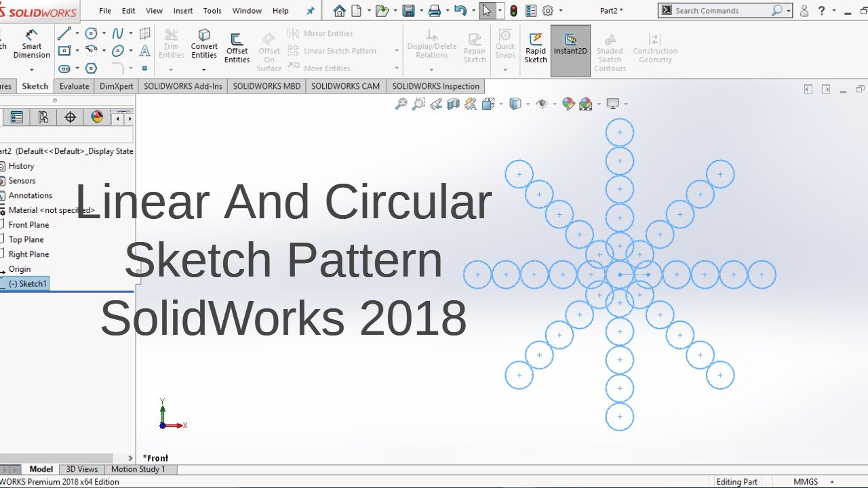Expand the Smart Dimension dropdown arrow
Screen dimensions: 868x488
31,69
